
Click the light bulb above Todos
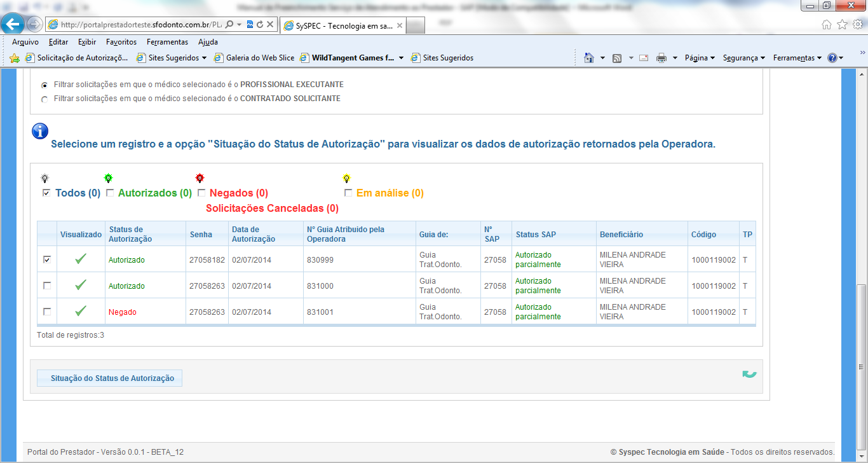(45, 179)
